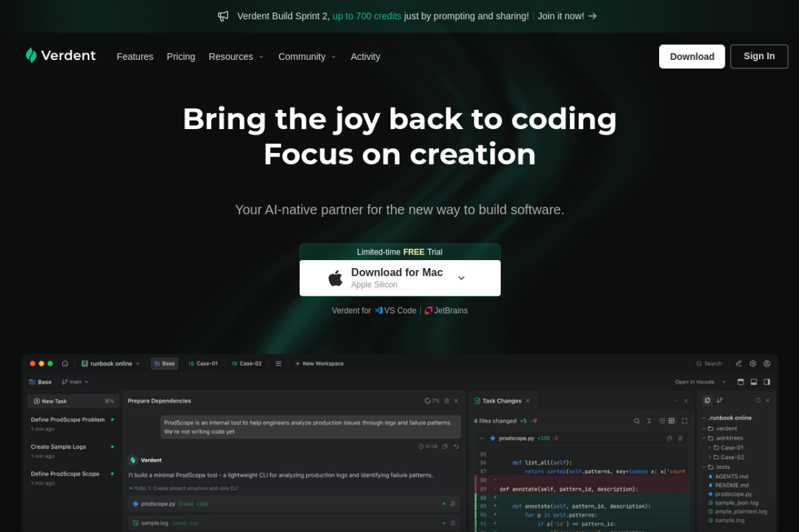Click the Verdent leaf logo
This screenshot has width=799, height=532.
coord(31,56)
